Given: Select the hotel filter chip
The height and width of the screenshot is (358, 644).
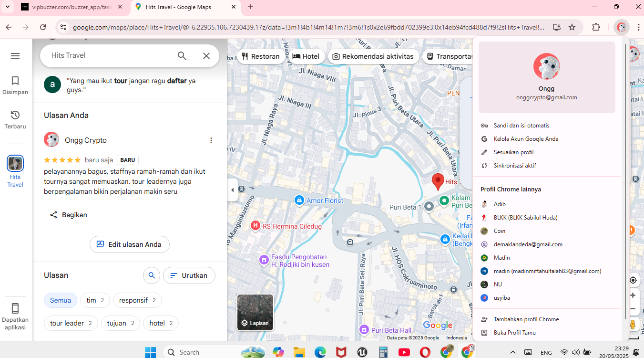Looking at the screenshot, I should coord(161,323).
